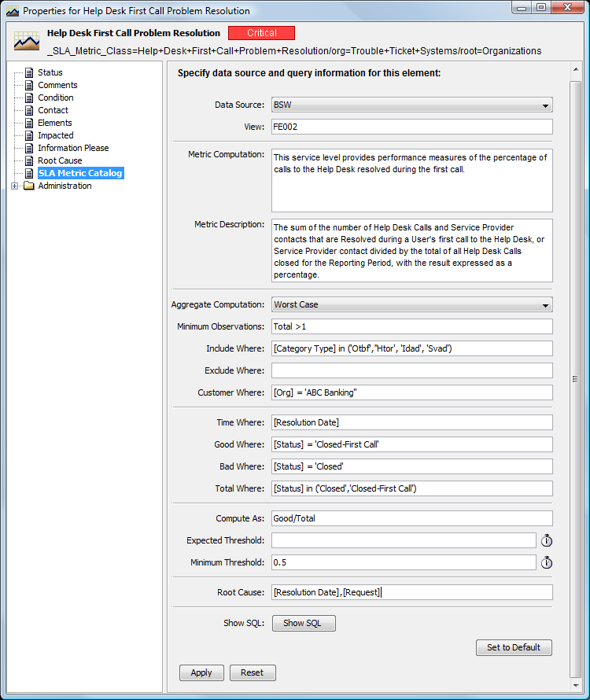Maximize the Properties window

point(541,8)
